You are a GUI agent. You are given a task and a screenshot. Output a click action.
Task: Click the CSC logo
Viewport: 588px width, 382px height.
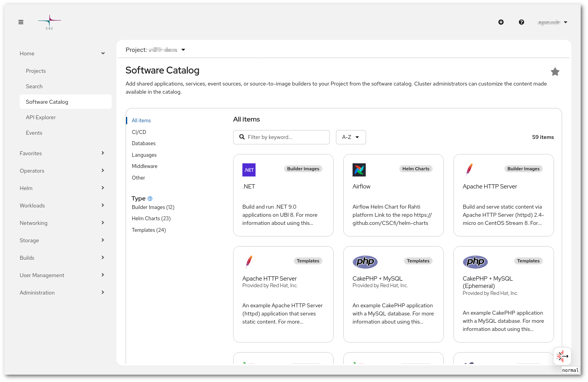coord(49,22)
